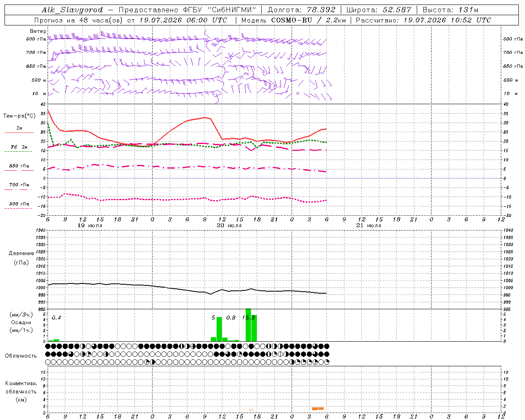Image resolution: width=525 pixels, height=420 pixels.
Task: Click the Осадки precipitation panel label
Action: click(21, 322)
